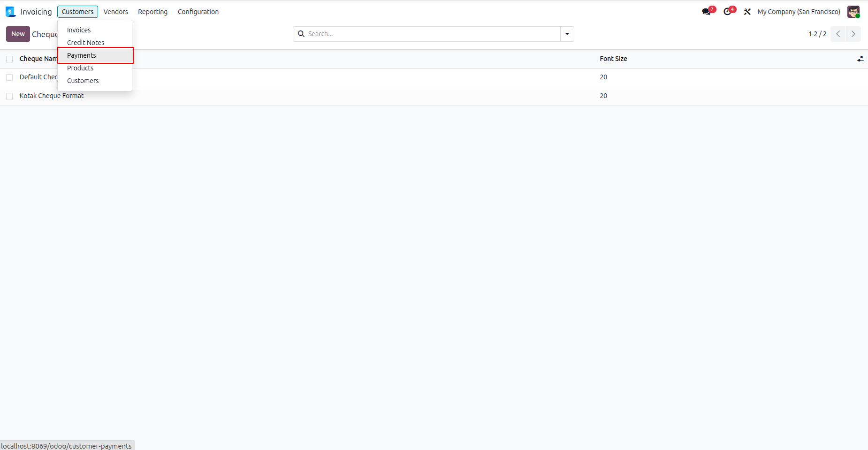Click Font Size value 20 in Default row
The height and width of the screenshot is (450, 868).
(x=603, y=77)
